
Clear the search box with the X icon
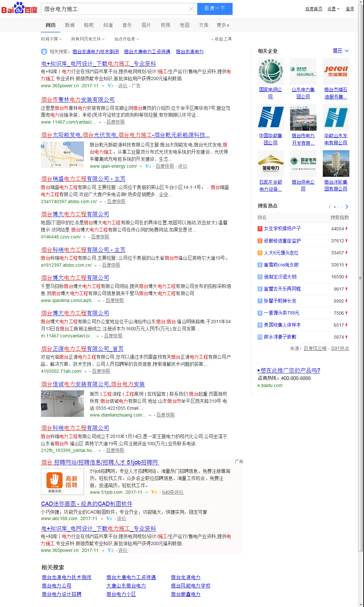click(191, 9)
